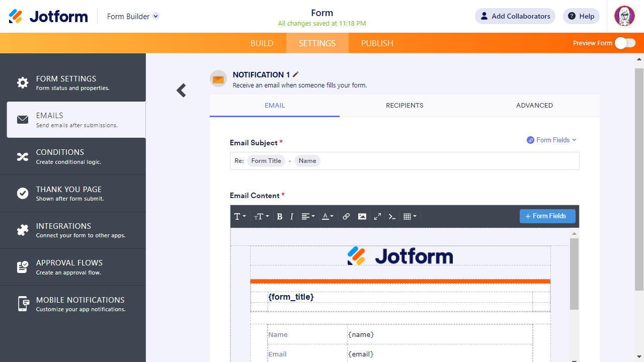This screenshot has width=644, height=362.
Task: Open Mobile Notifications settings
Action: 73,304
